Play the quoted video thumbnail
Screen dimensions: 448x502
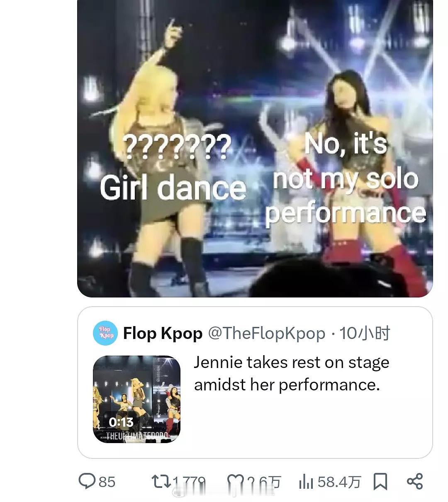(136, 399)
